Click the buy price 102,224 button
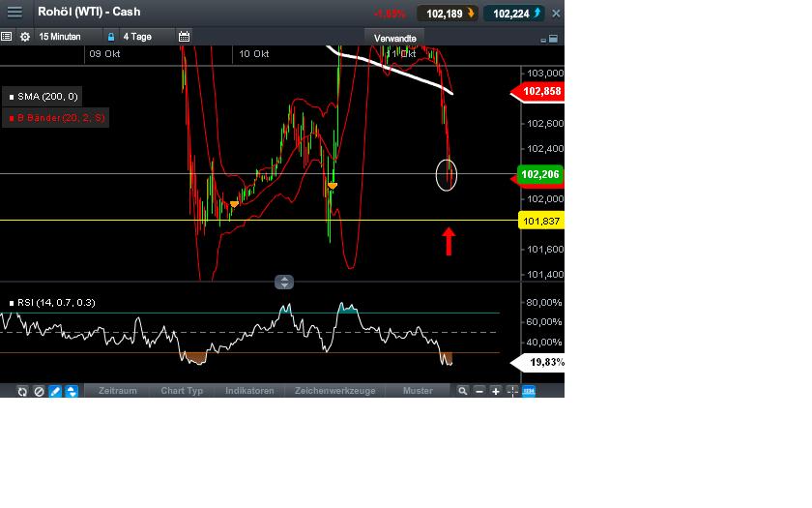Screen dimensions: 812x508 tap(513, 14)
